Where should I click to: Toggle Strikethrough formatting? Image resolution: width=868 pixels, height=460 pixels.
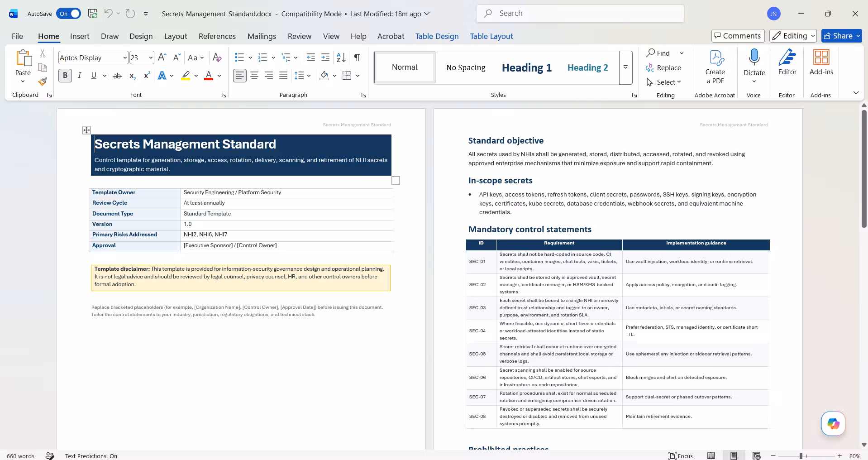pyautogui.click(x=117, y=76)
